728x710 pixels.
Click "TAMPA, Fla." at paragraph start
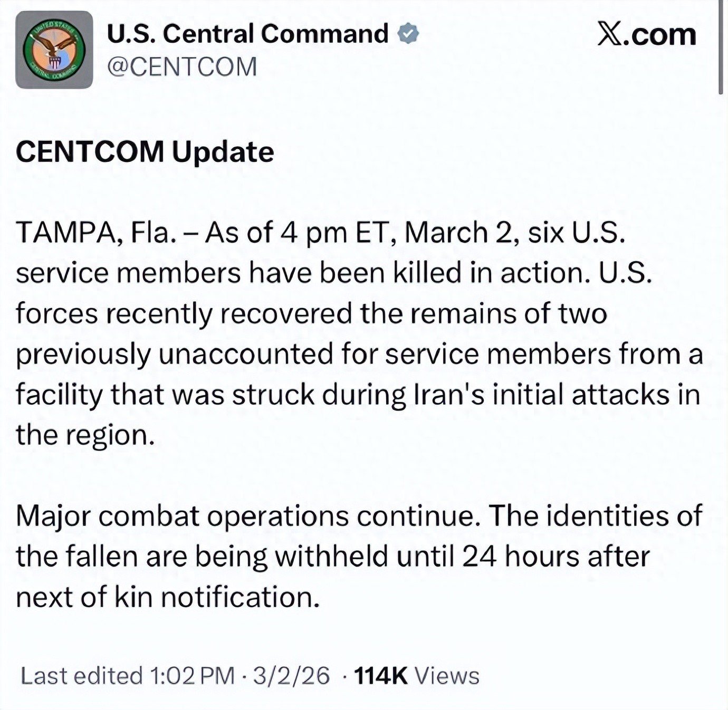[95, 233]
